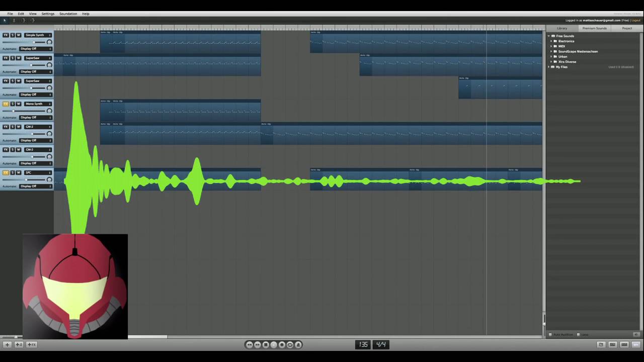Open the Soundation menu
This screenshot has height=362, width=644.
click(x=68, y=14)
